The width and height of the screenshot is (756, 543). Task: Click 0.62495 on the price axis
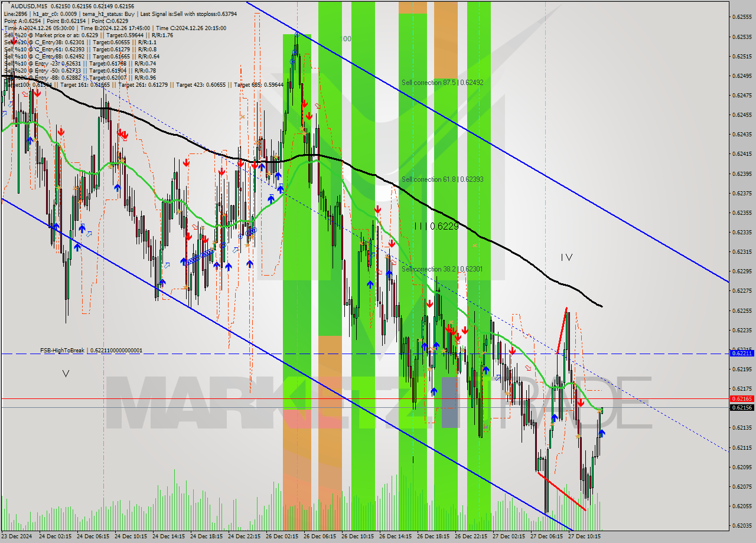tap(742, 76)
